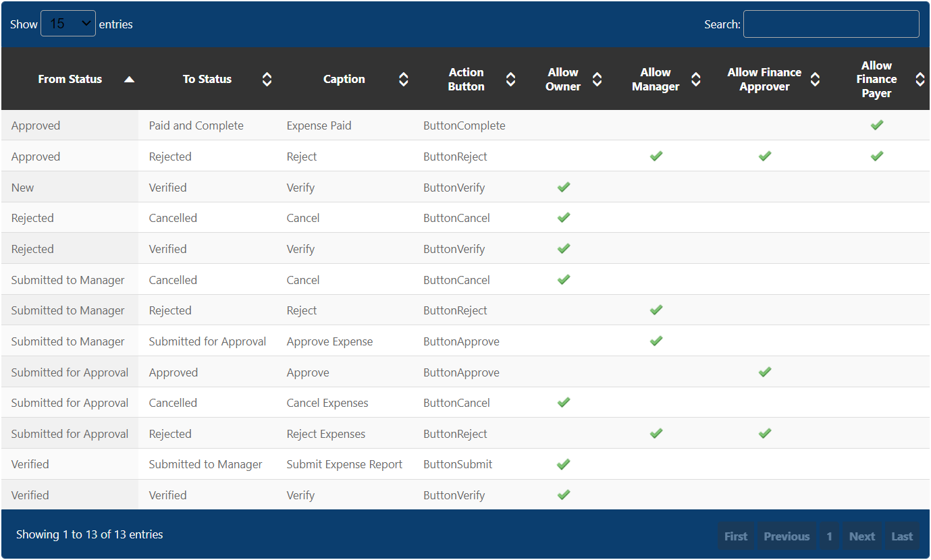Focus the Search input field
The height and width of the screenshot is (560, 931).
tap(831, 24)
